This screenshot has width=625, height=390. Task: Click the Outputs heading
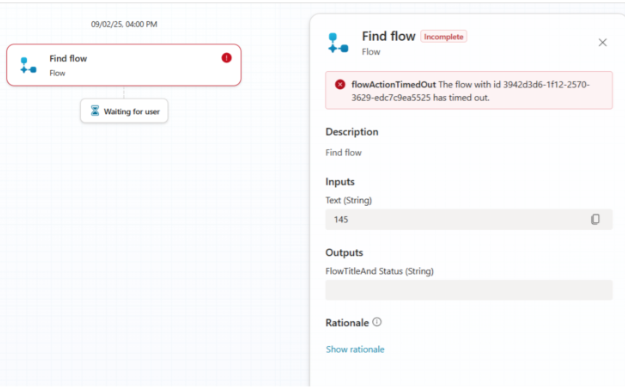pos(344,253)
